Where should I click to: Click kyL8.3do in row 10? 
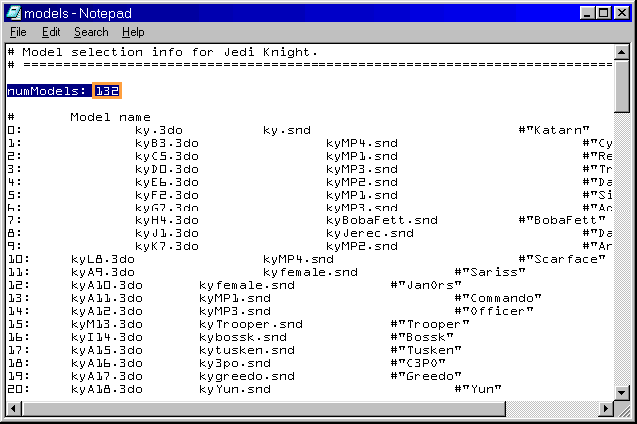(x=102, y=259)
